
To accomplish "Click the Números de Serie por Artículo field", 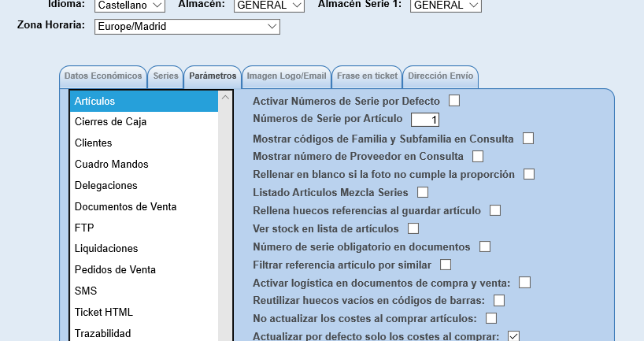I will 425,120.
